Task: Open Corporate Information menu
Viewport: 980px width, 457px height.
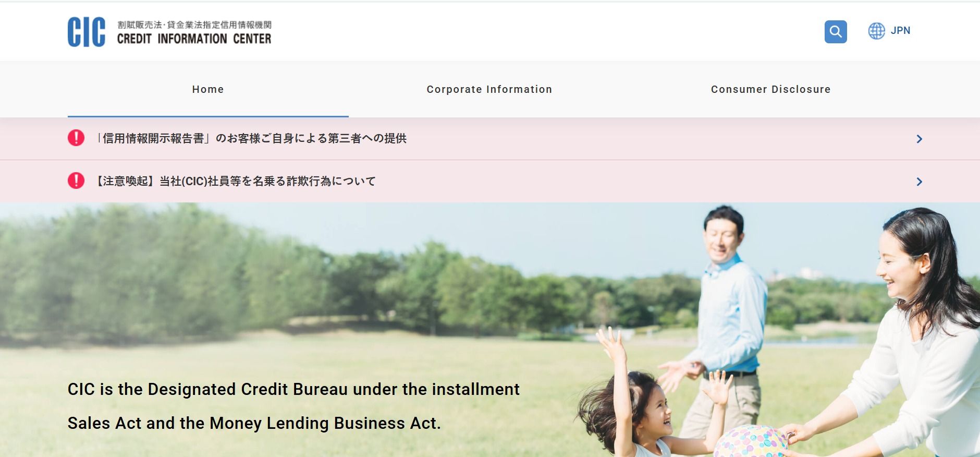Action: (489, 89)
